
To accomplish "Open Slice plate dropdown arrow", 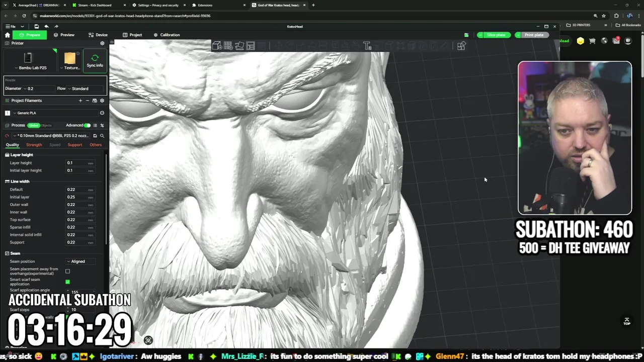I will 480,35.
